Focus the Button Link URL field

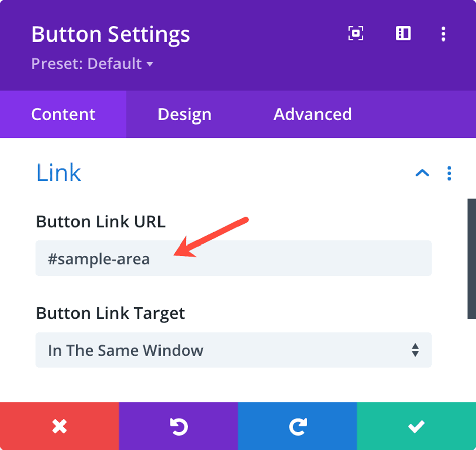(234, 258)
